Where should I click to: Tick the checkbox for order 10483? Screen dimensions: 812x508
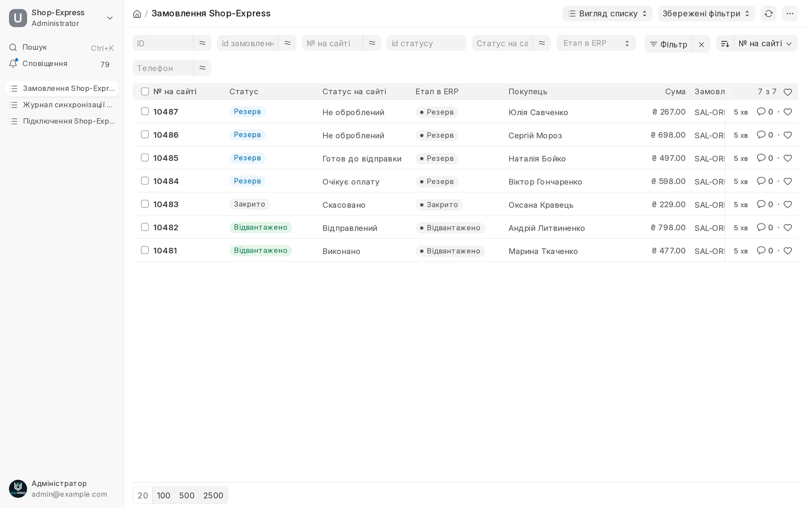click(145, 204)
